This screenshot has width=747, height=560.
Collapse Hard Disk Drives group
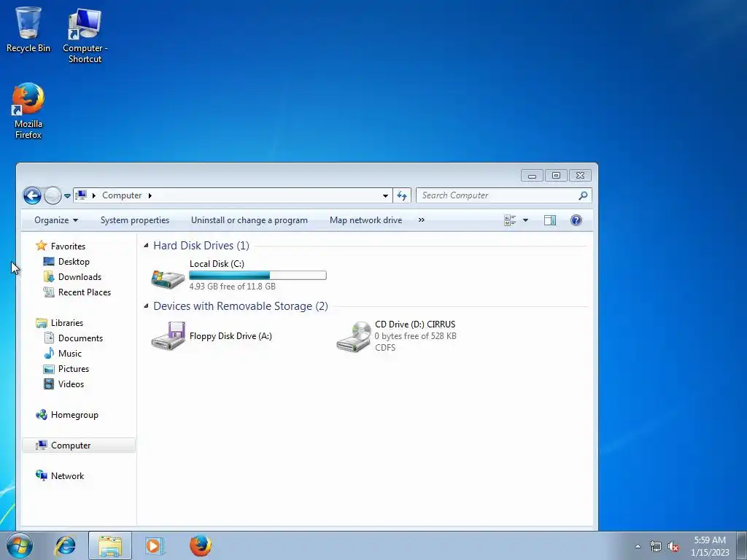[x=146, y=245]
